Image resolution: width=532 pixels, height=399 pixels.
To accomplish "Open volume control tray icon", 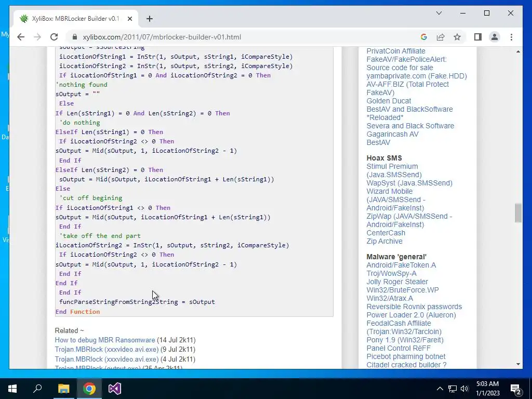I will [464, 389].
